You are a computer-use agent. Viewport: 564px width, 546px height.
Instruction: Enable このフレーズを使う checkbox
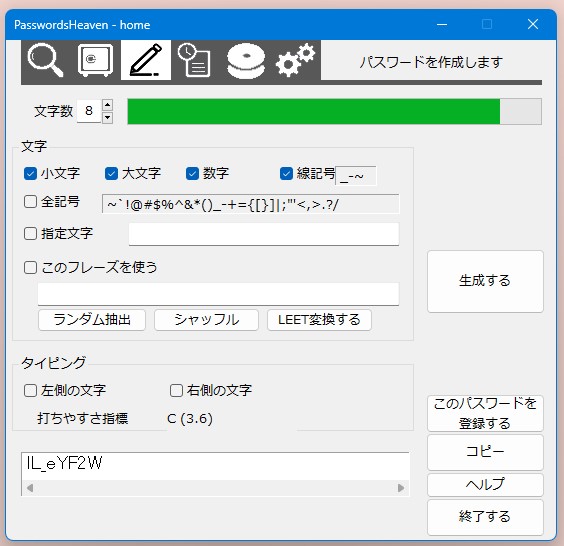31,267
